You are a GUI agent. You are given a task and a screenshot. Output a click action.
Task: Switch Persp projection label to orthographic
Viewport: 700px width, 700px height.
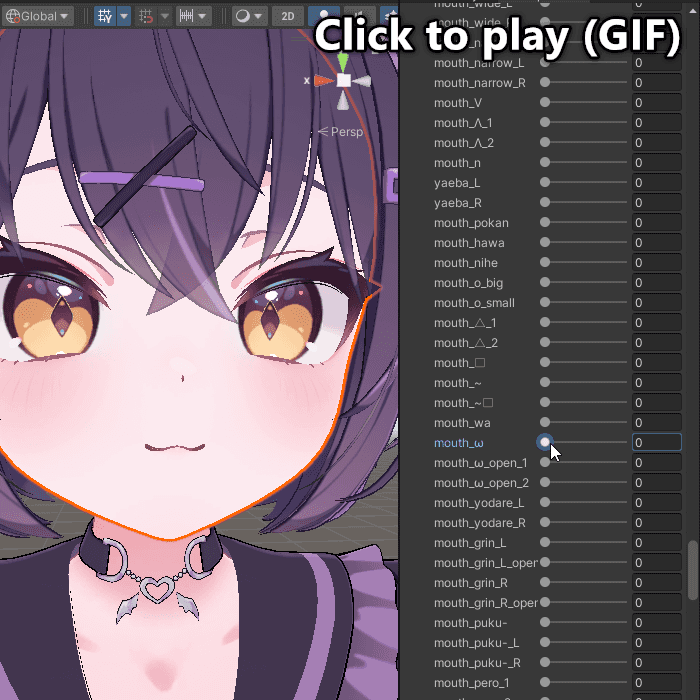click(346, 132)
